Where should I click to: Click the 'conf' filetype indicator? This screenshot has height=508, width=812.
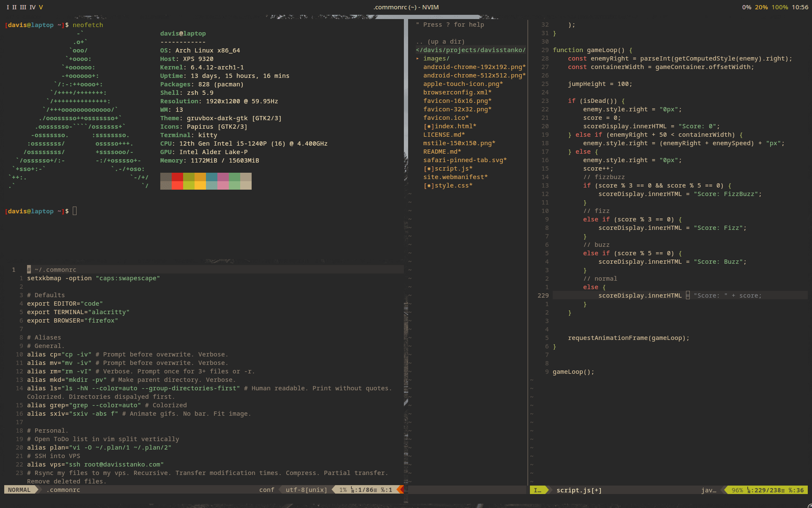266,490
